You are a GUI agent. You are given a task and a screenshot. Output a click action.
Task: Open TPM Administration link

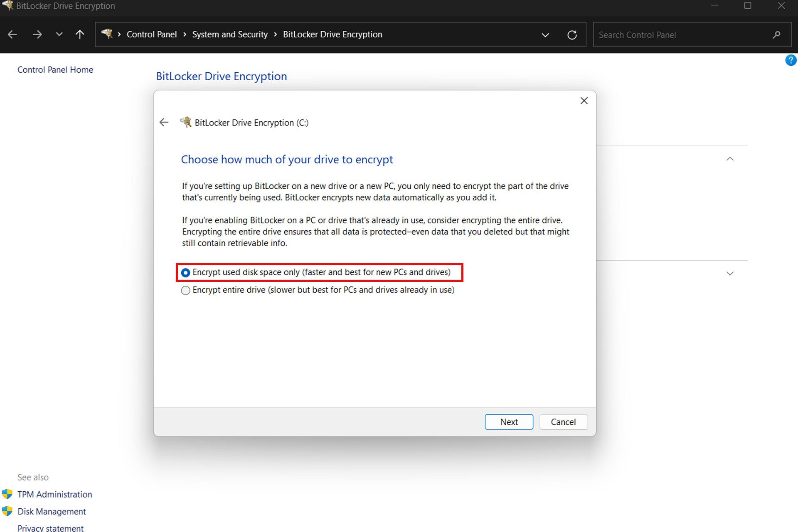(x=55, y=494)
